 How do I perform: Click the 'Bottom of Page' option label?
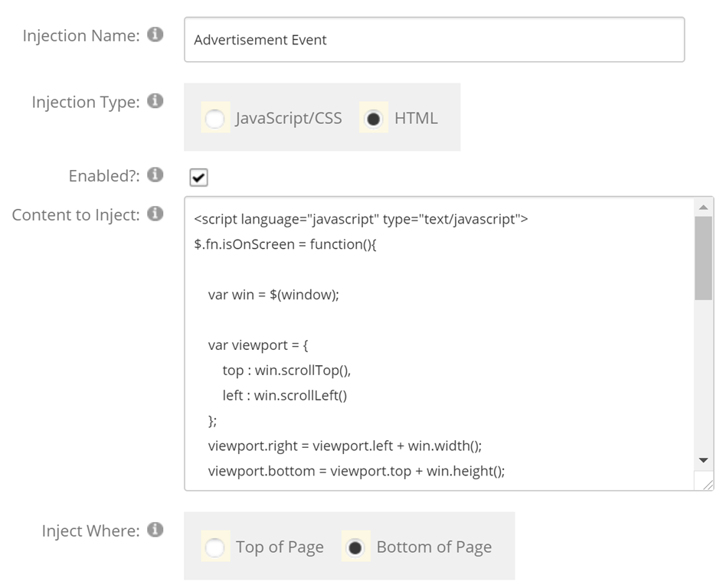[434, 547]
